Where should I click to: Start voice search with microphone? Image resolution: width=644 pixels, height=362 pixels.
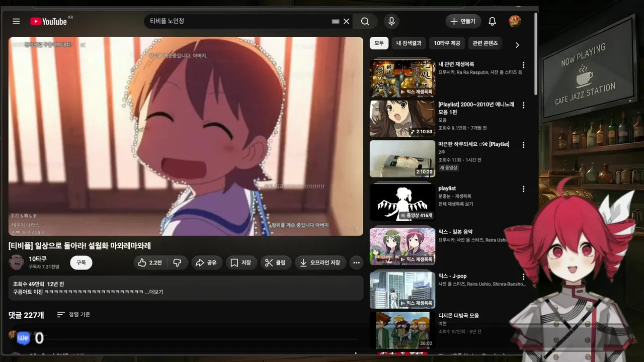(391, 22)
